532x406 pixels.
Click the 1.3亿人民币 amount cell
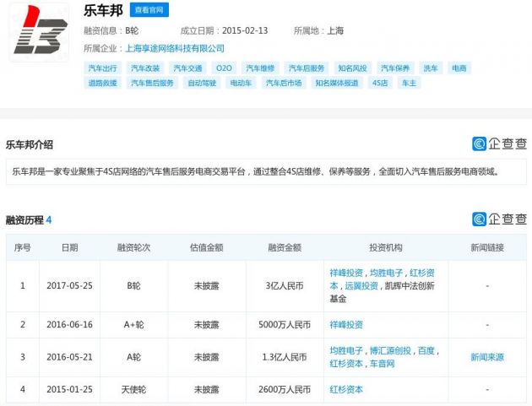[285, 357]
